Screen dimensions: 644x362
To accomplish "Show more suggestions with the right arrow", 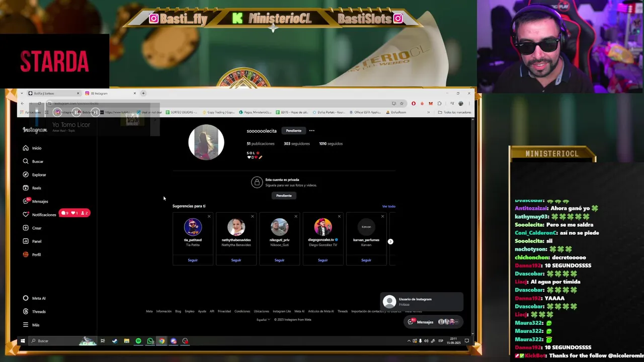I will (x=390, y=241).
